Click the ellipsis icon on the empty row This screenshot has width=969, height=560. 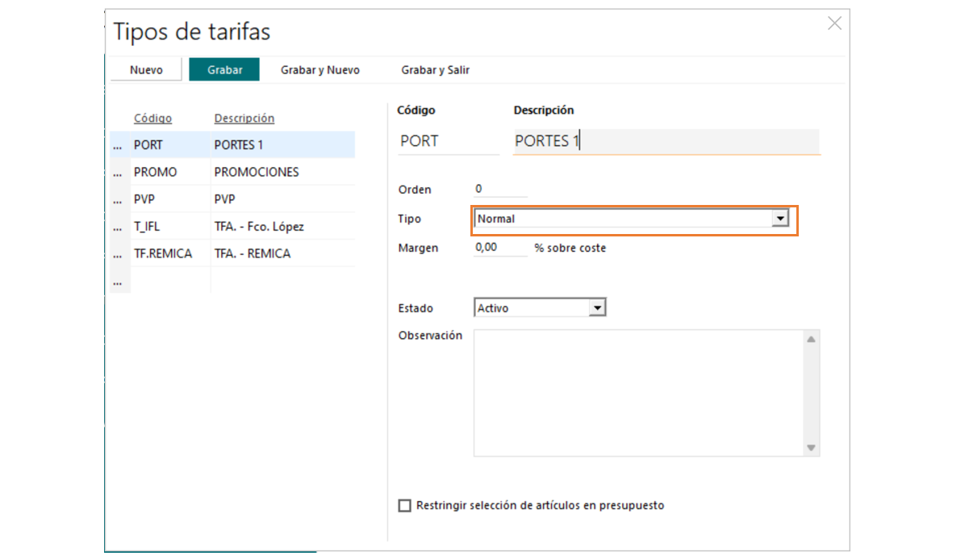tap(118, 282)
